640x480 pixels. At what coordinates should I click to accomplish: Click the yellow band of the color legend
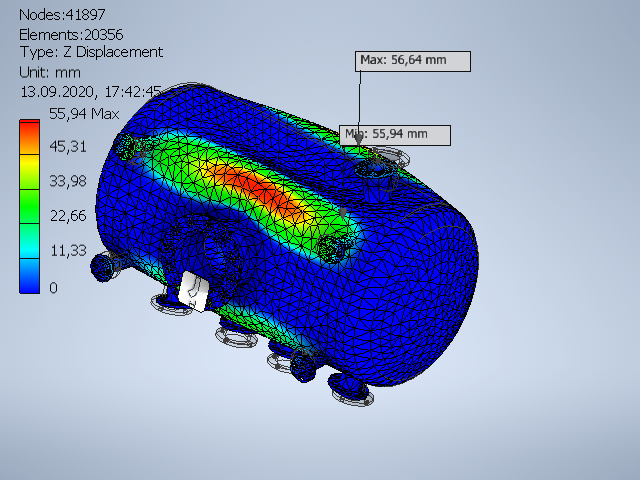(x=29, y=172)
